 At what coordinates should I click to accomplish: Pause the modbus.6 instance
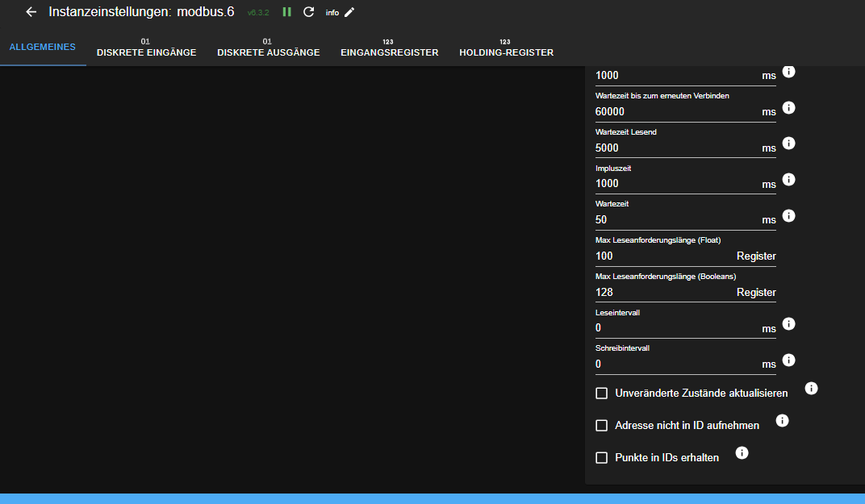click(286, 12)
